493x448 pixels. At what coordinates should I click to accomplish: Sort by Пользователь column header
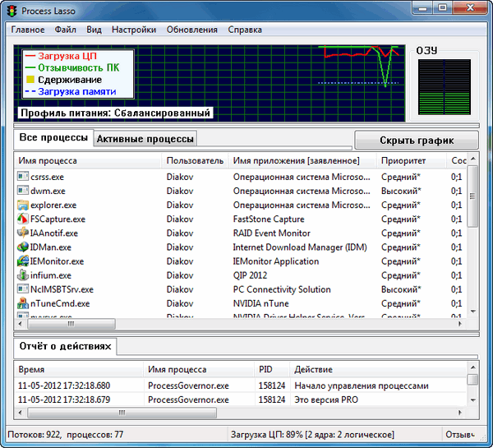tap(195, 161)
